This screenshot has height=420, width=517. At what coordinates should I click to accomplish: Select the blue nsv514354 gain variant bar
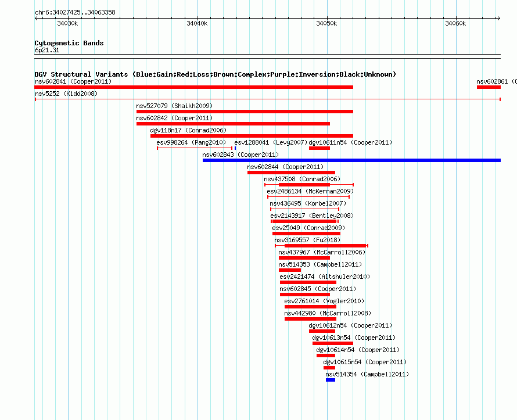click(331, 380)
